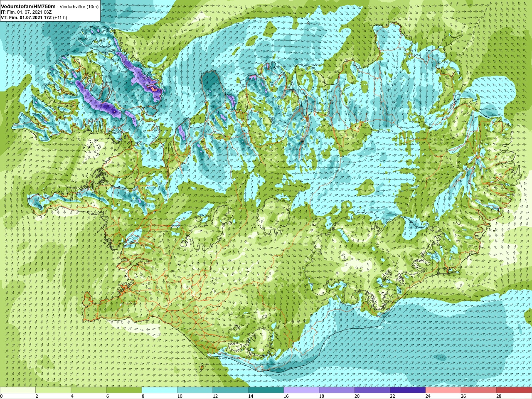Click the legend tick label 12

pos(215,396)
